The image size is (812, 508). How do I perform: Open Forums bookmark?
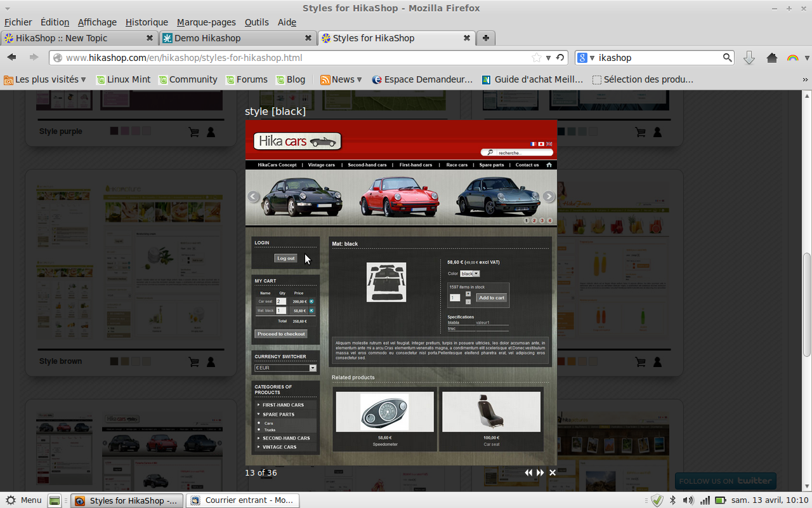pos(246,79)
